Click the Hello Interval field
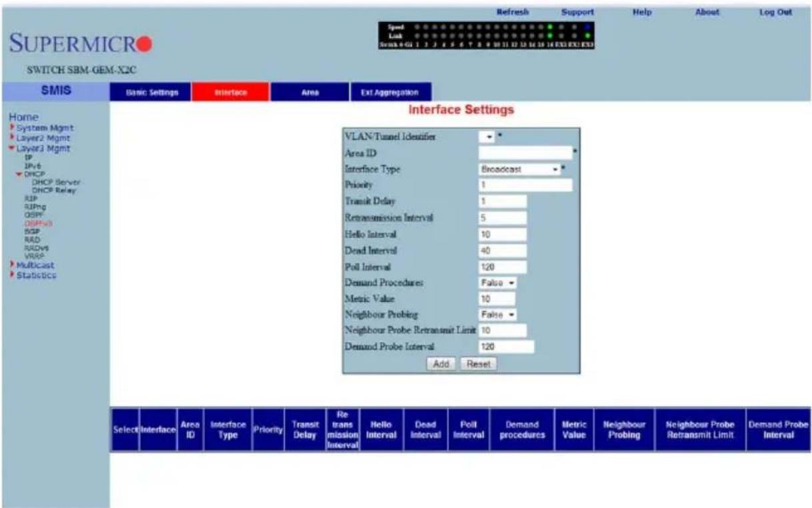812x508 pixels. pyautogui.click(x=503, y=233)
